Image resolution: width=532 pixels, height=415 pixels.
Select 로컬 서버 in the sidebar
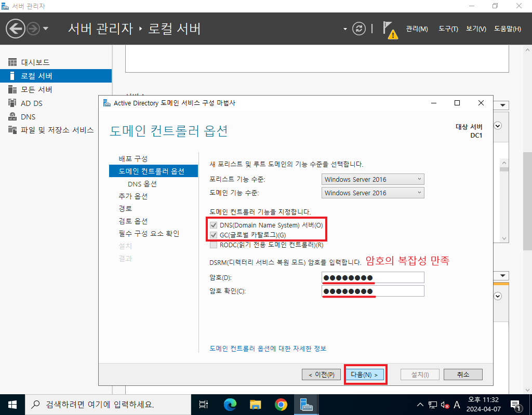pos(56,76)
